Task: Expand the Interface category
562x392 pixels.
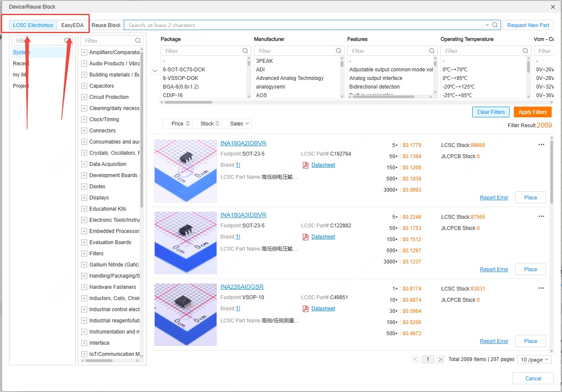Action: 84,343
